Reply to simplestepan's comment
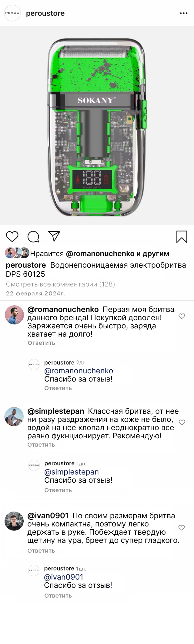Viewport: 194px width, 644px height. (x=41, y=445)
